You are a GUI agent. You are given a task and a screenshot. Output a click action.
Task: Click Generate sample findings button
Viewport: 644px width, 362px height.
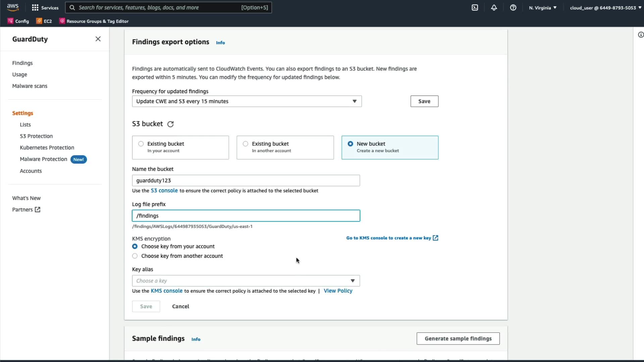click(x=458, y=339)
